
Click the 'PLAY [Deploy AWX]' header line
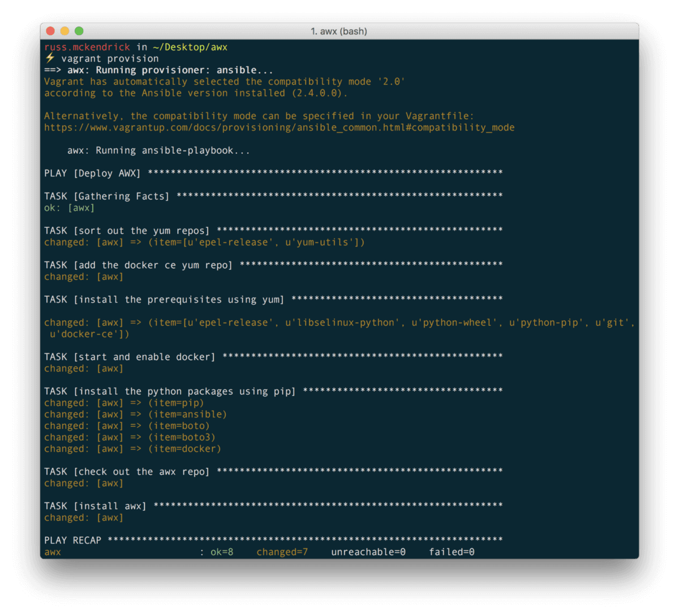(x=92, y=173)
